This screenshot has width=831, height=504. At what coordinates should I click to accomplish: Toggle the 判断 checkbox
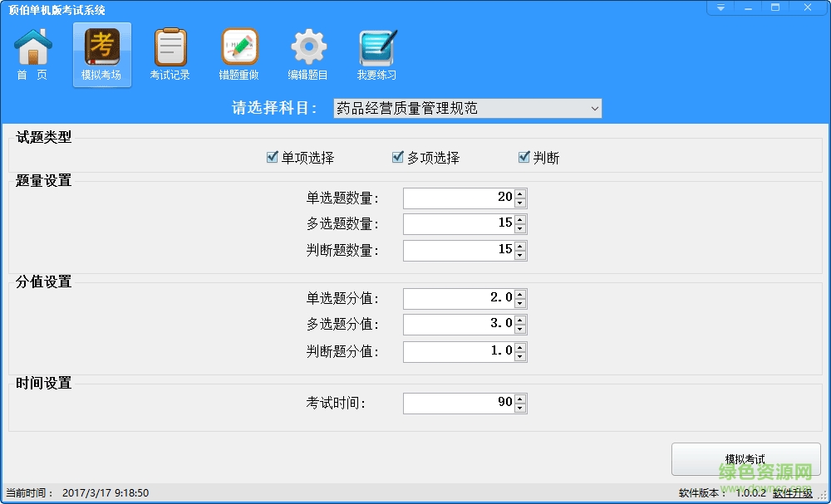(x=524, y=157)
